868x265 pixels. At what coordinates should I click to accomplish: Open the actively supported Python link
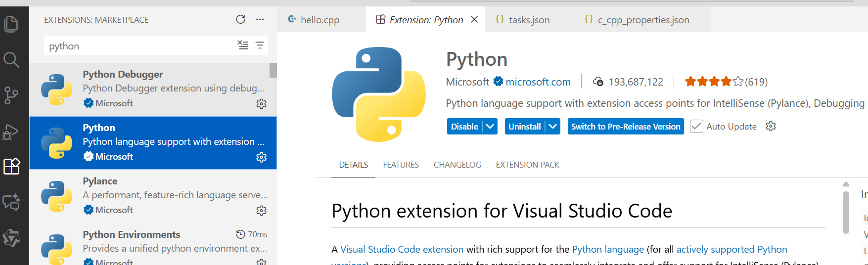(x=731, y=249)
